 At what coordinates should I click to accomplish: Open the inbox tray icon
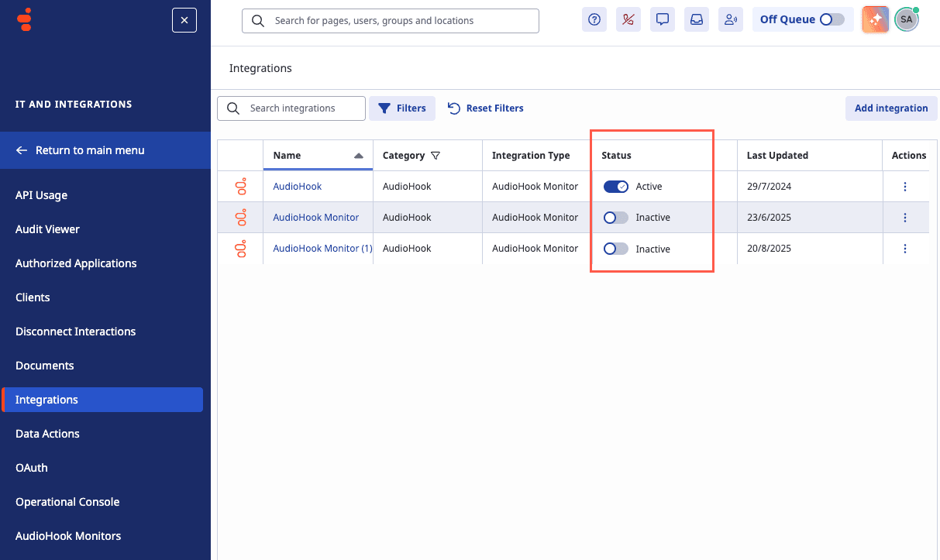tap(697, 20)
